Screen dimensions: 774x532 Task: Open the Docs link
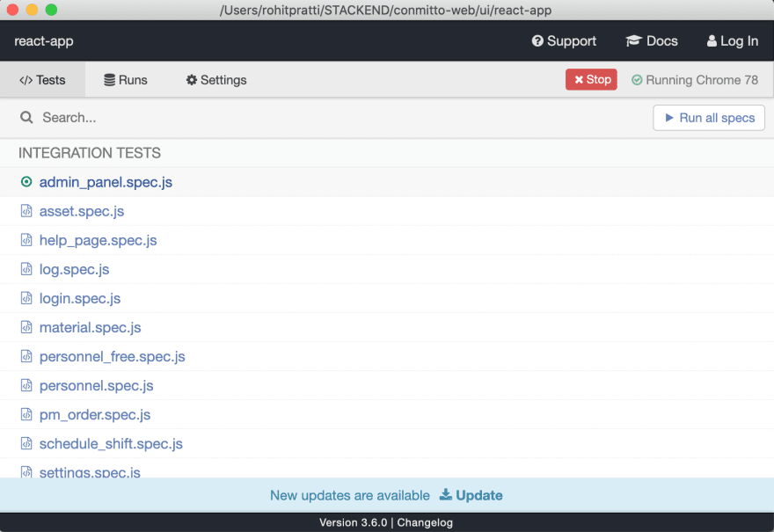[x=652, y=41]
